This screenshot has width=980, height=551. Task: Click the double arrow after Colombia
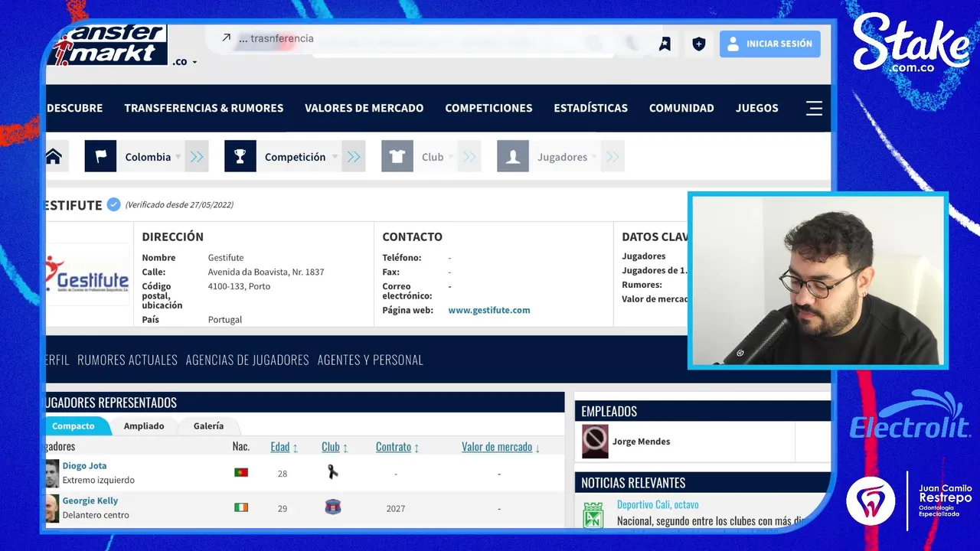[197, 156]
